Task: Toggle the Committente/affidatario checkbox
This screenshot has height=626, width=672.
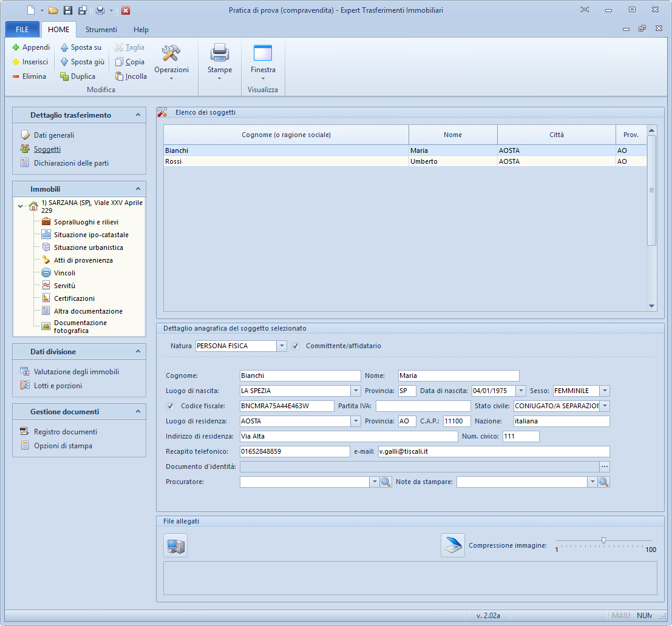Action: pyautogui.click(x=296, y=346)
